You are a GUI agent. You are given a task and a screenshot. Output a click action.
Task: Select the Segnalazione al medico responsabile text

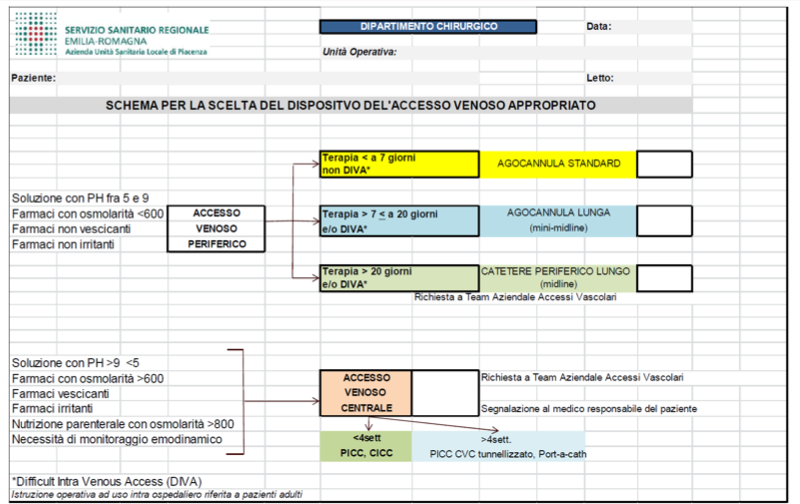[x=588, y=409]
